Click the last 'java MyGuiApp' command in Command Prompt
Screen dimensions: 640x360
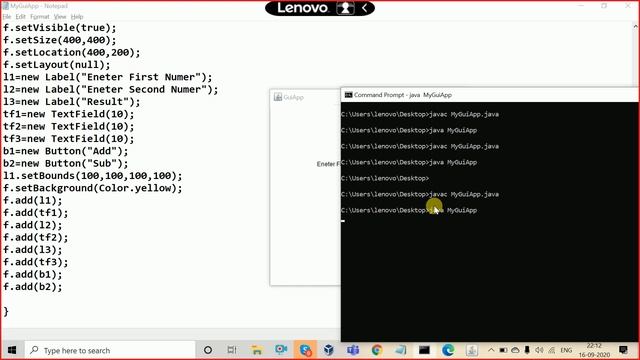pos(453,210)
